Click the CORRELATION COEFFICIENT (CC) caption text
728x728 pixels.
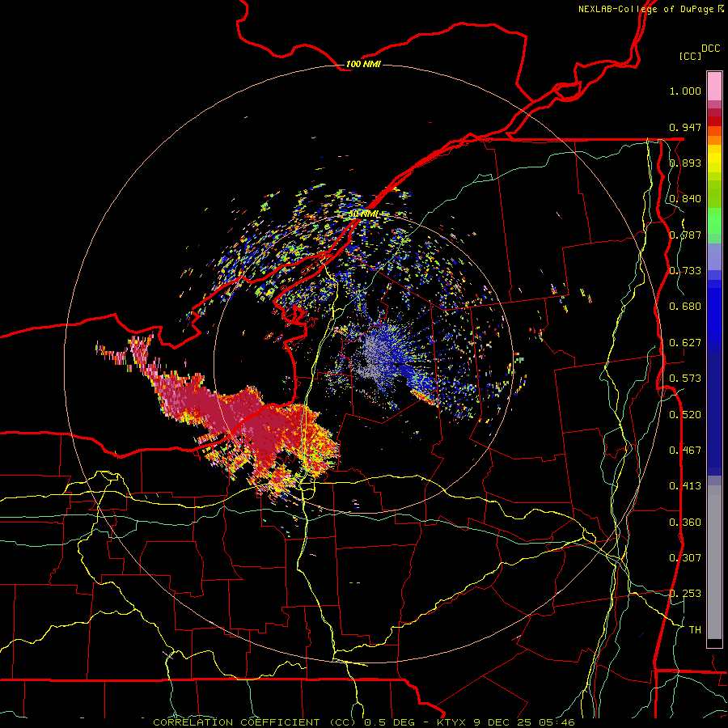(x=255, y=722)
